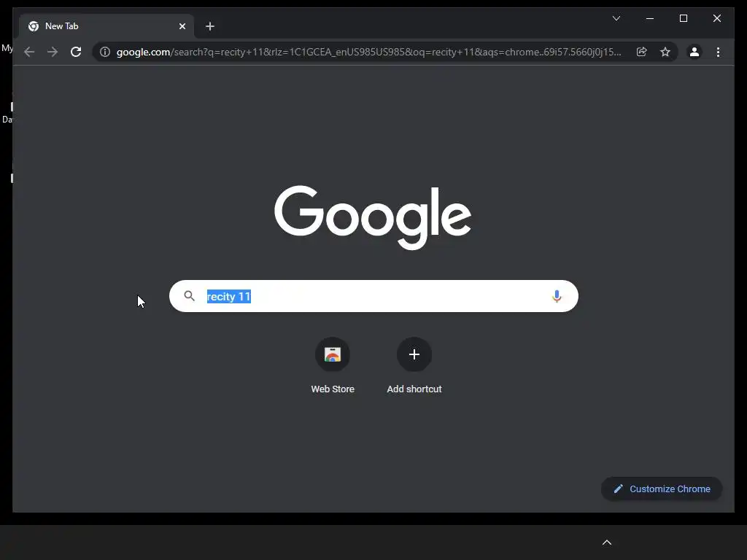
Task: Open the Web Store shortcut
Action: tap(333, 366)
